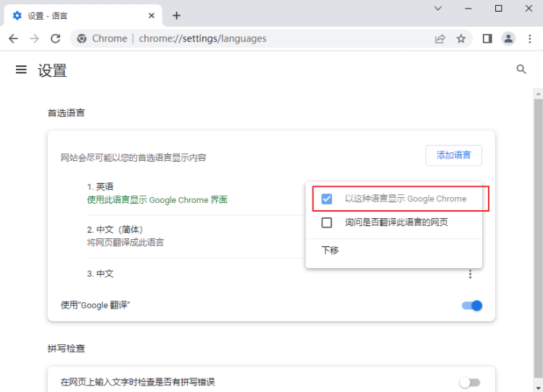Search settings with the magnifier icon

[x=521, y=70]
